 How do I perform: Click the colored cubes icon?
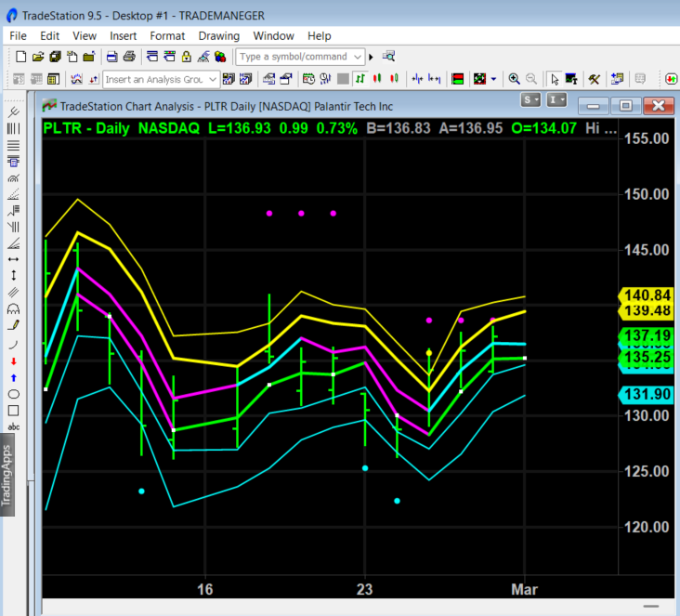pyautogui.click(x=220, y=57)
